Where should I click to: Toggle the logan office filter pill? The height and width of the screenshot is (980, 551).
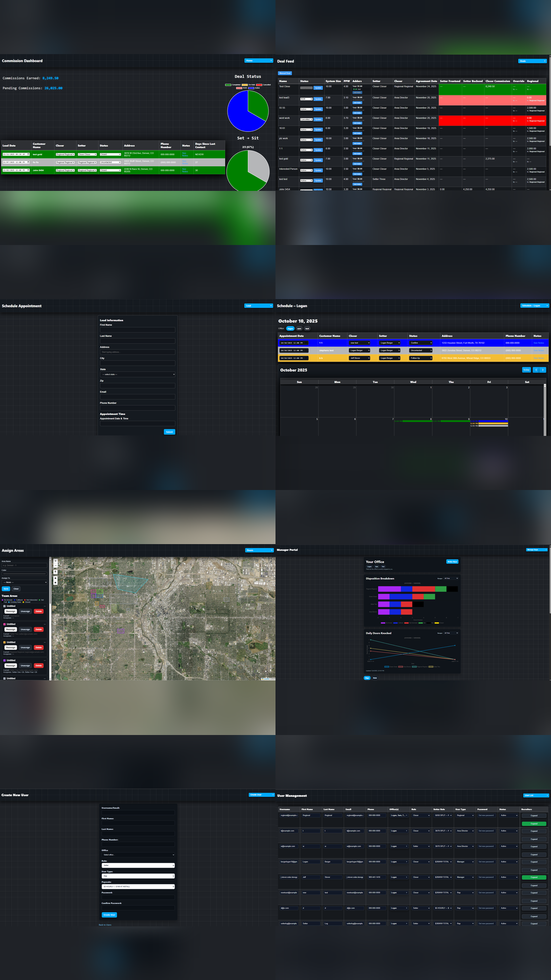290,329
